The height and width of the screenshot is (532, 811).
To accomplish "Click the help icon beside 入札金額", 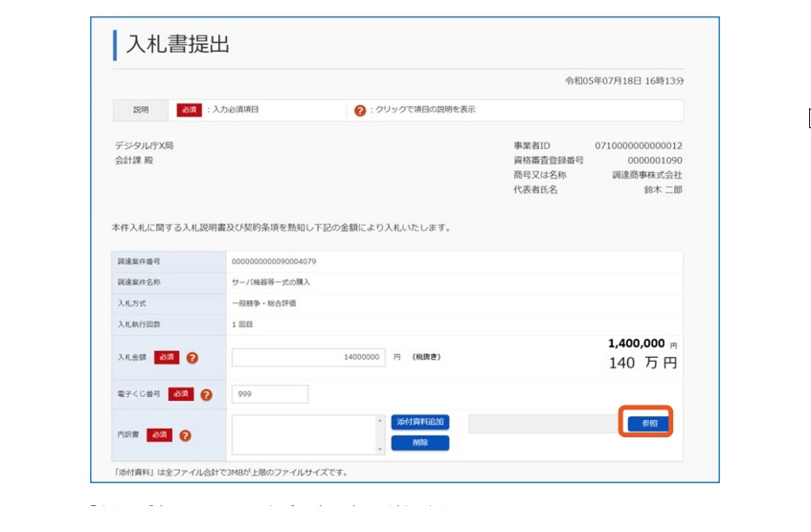I will point(192,358).
